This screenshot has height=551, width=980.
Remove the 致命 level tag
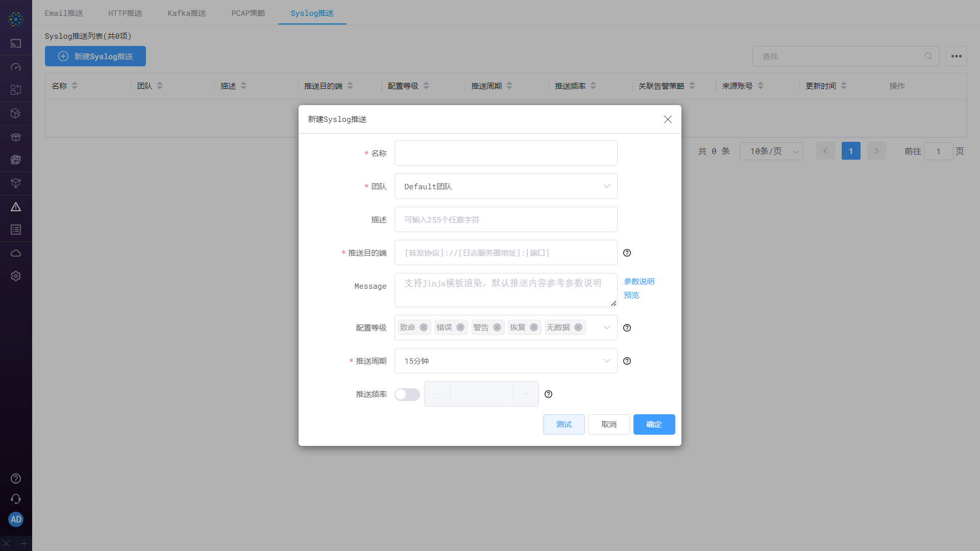423,327
